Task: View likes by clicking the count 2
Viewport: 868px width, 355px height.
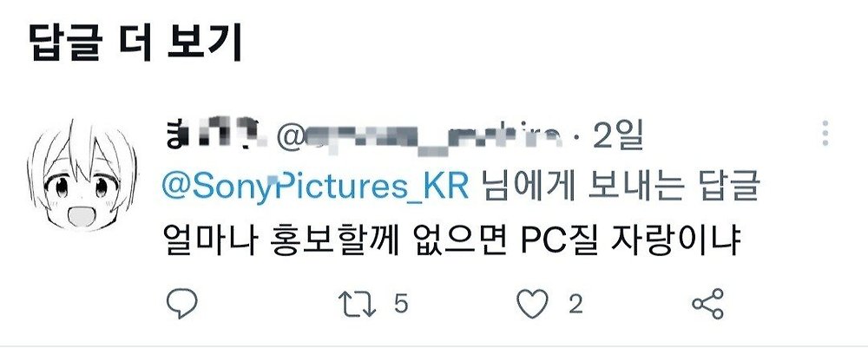Action: point(575,304)
